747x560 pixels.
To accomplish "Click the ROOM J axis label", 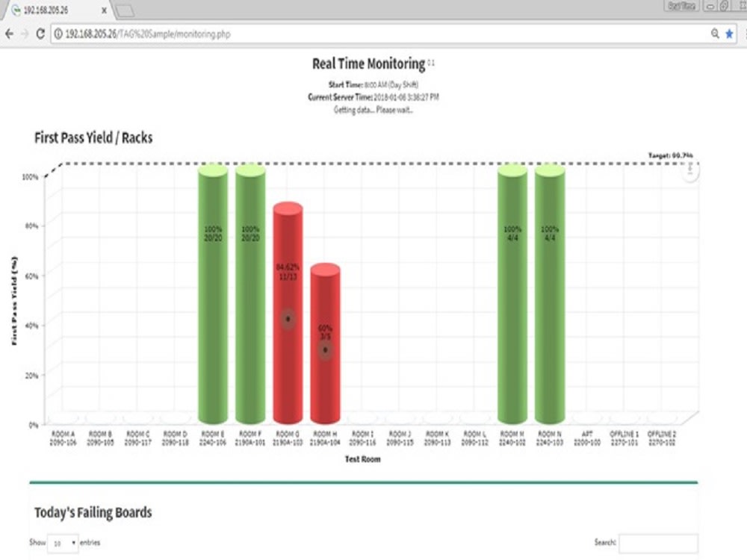I will (x=400, y=438).
